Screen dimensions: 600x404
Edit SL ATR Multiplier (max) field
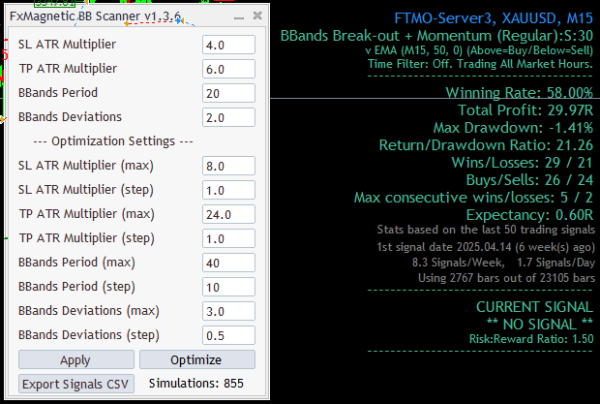[x=228, y=166]
